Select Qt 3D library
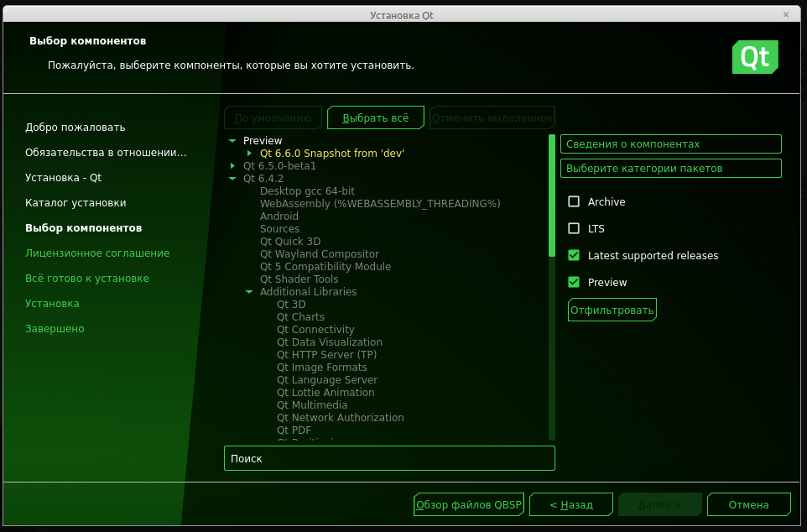 291,305
